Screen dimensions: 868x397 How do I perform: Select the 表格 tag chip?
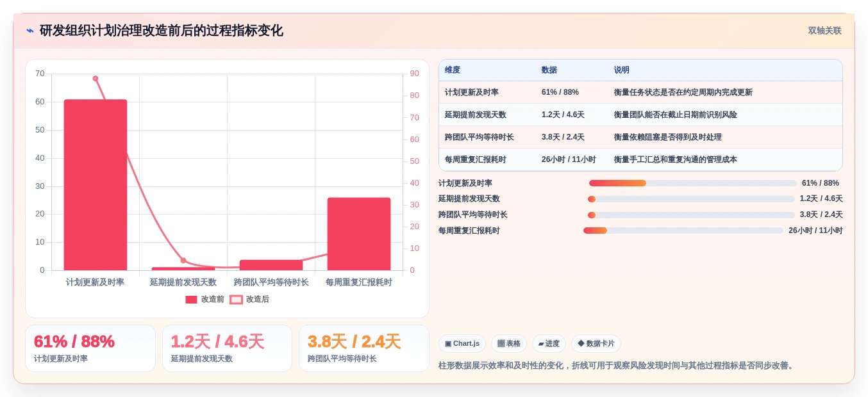coord(509,344)
